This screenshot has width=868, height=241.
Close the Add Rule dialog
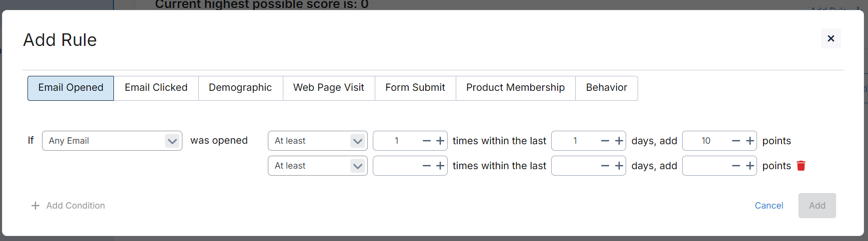pyautogui.click(x=831, y=38)
